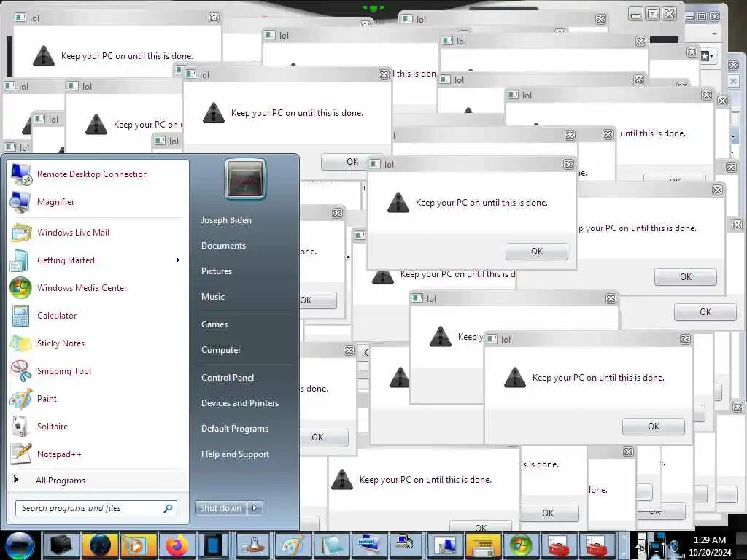Open the Shut down options arrow

click(255, 508)
